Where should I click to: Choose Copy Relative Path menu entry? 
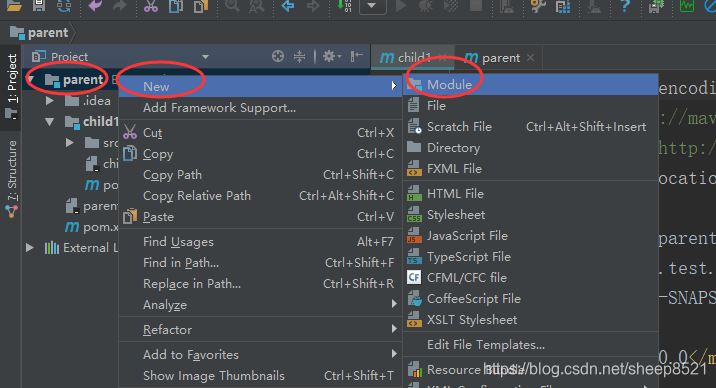click(260, 196)
